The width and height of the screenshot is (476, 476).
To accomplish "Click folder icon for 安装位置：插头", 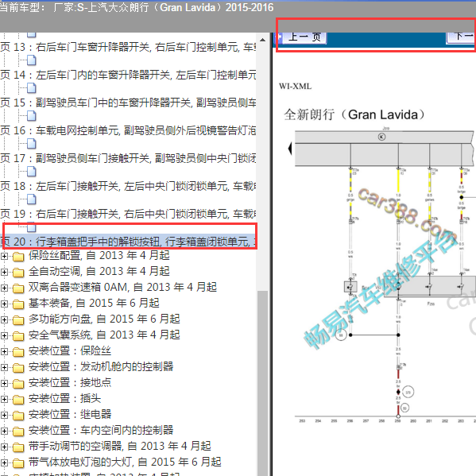I will point(18,400).
